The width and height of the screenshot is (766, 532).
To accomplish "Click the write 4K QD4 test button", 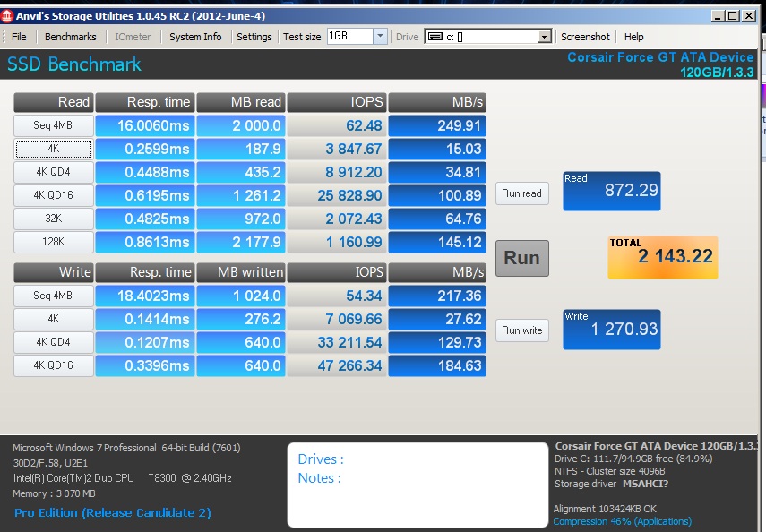I will pyautogui.click(x=53, y=342).
